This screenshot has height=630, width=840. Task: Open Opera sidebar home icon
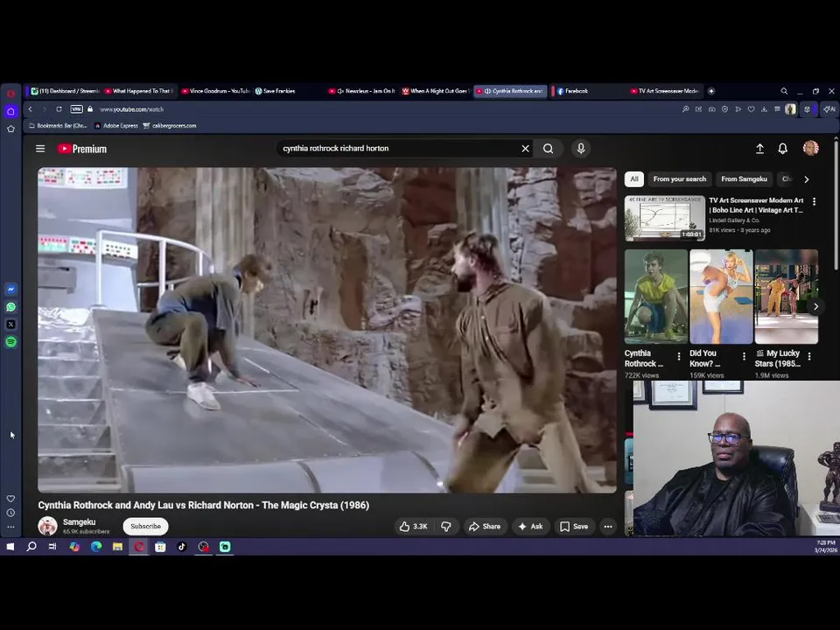(x=10, y=111)
